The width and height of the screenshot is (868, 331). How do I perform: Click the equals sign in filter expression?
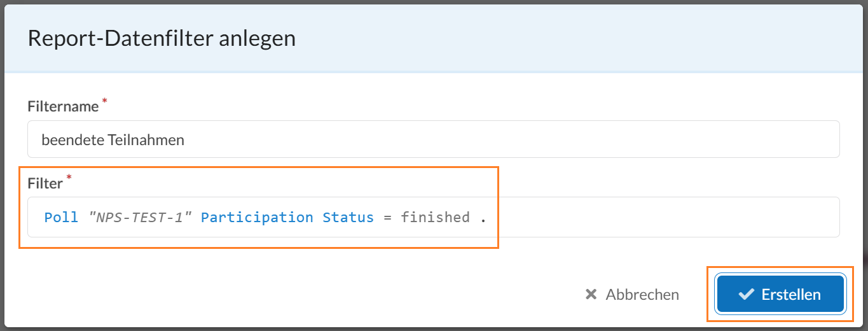click(x=387, y=218)
